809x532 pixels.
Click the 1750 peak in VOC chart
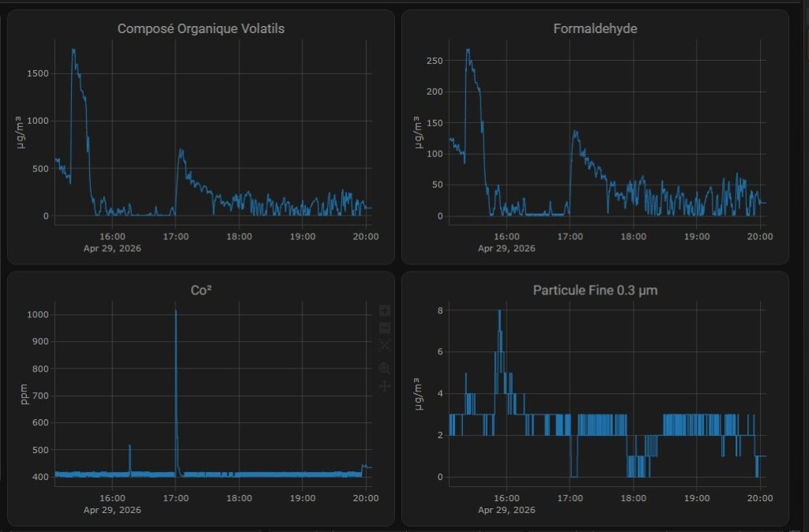(x=73, y=51)
